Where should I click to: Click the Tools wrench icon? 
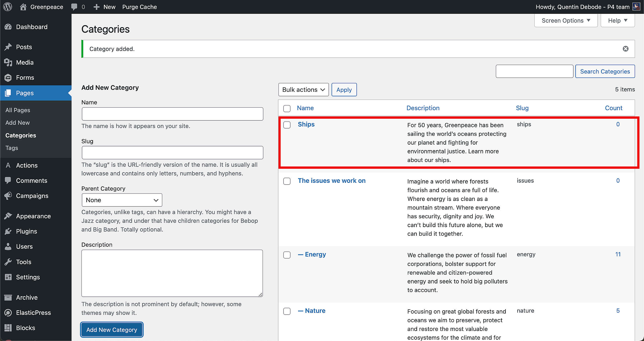[x=8, y=262]
